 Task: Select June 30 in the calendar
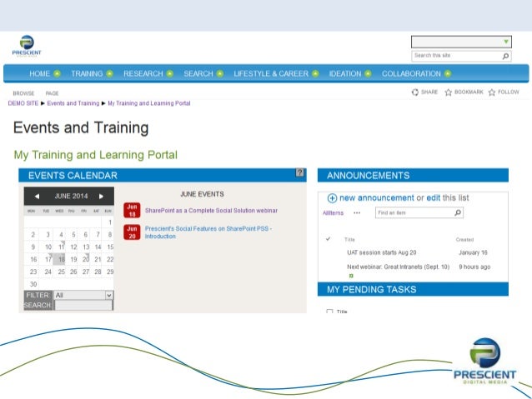(x=33, y=284)
